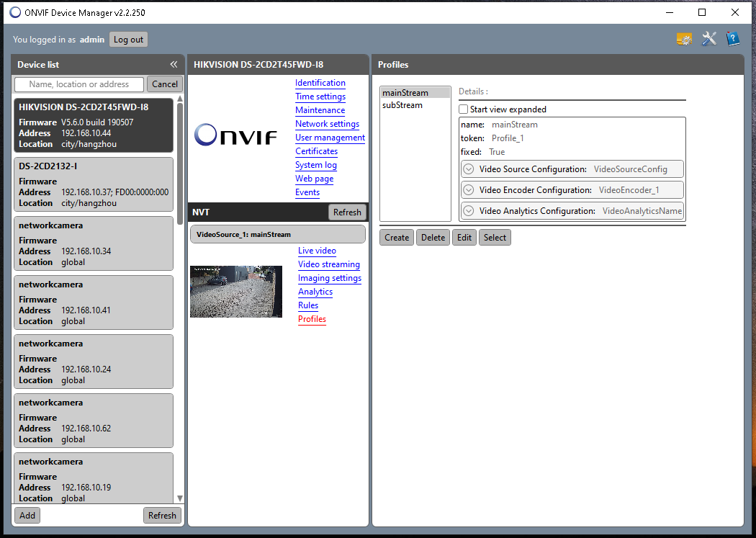Open the Web page link
Viewport: 756px width, 538px height.
point(315,179)
